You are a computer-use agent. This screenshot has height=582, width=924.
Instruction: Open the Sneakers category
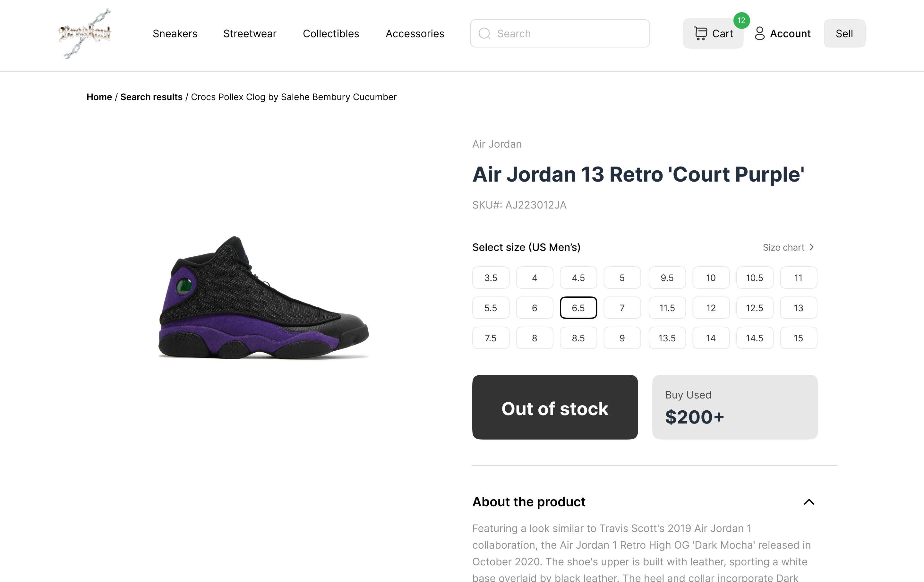click(x=175, y=33)
